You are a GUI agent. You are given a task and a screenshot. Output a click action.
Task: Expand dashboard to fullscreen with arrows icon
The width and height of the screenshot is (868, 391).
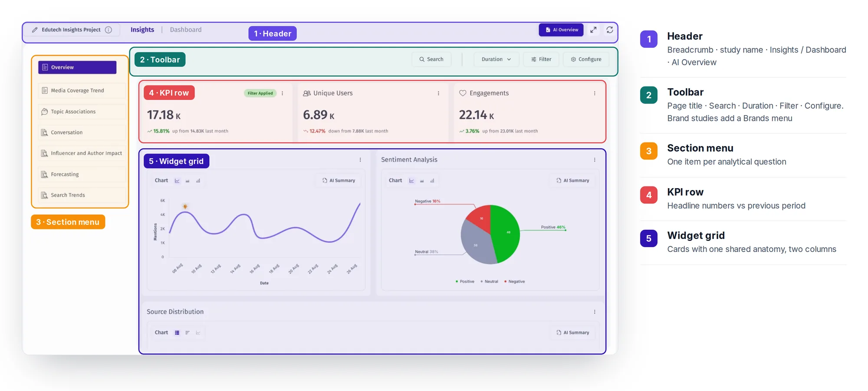[x=593, y=30]
